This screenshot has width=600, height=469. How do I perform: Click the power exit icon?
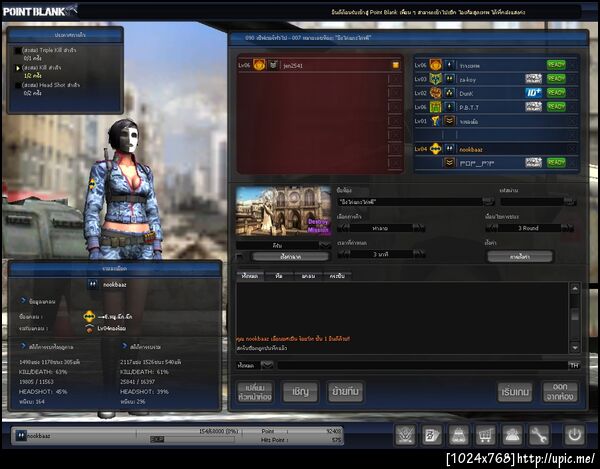(574, 435)
